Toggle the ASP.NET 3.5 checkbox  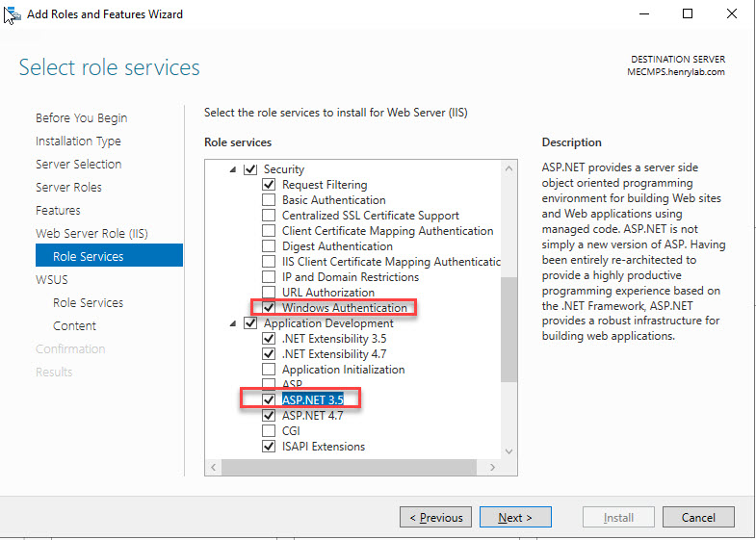(x=269, y=399)
